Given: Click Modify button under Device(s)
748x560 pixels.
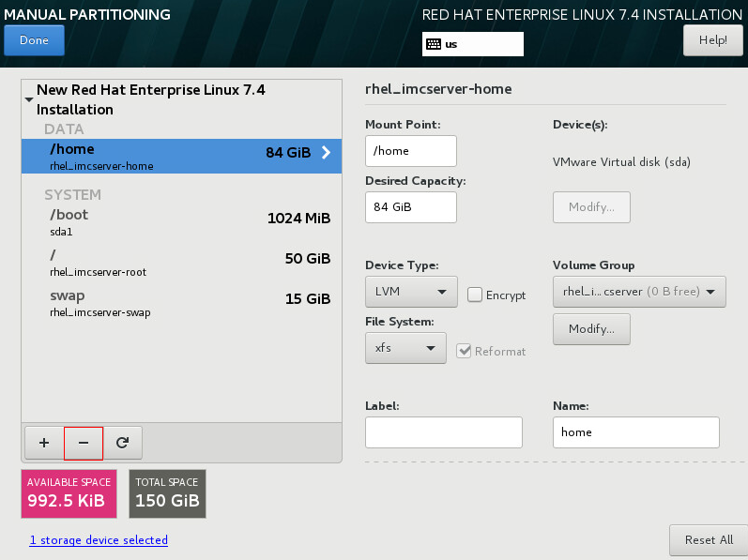Looking at the screenshot, I should [591, 207].
